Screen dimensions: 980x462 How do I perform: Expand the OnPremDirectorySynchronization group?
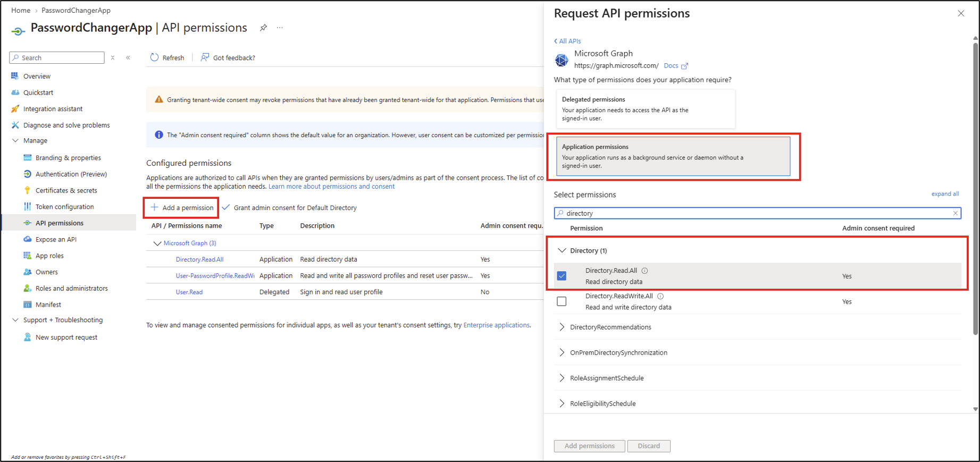pos(562,352)
